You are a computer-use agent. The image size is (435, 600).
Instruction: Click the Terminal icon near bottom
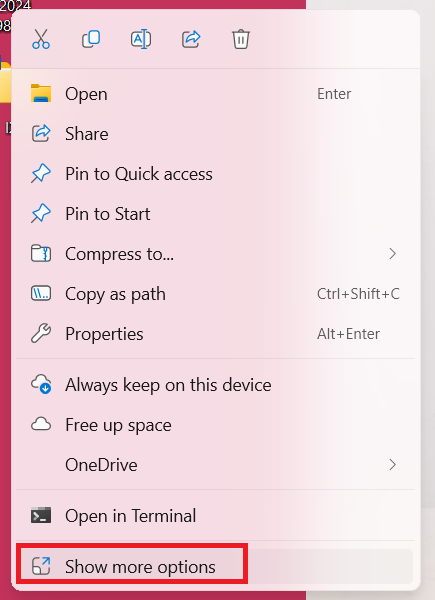[41, 515]
